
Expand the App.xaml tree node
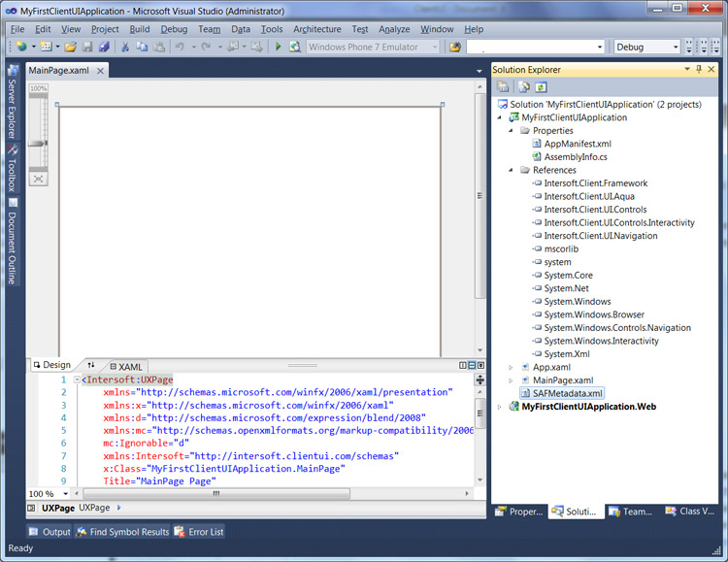pyautogui.click(x=512, y=367)
